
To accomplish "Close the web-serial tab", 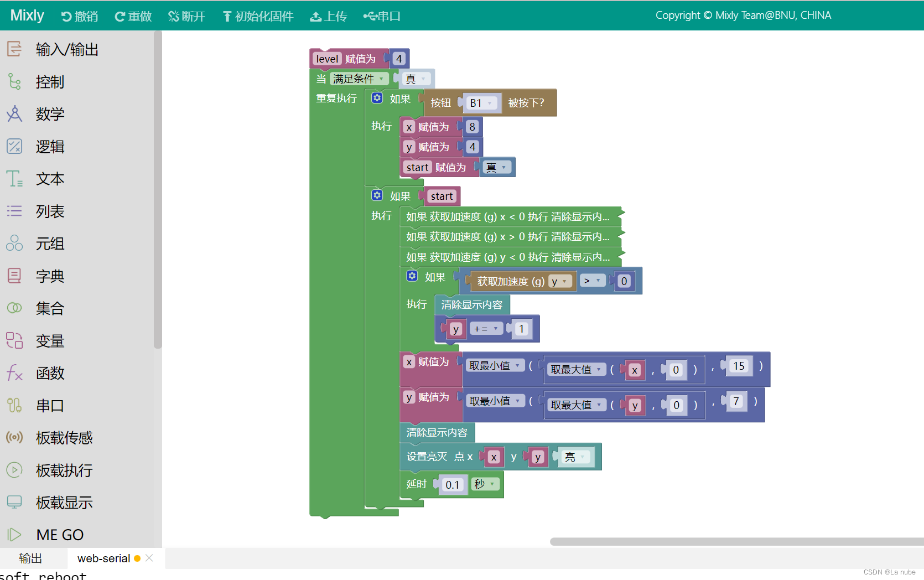I will (149, 558).
